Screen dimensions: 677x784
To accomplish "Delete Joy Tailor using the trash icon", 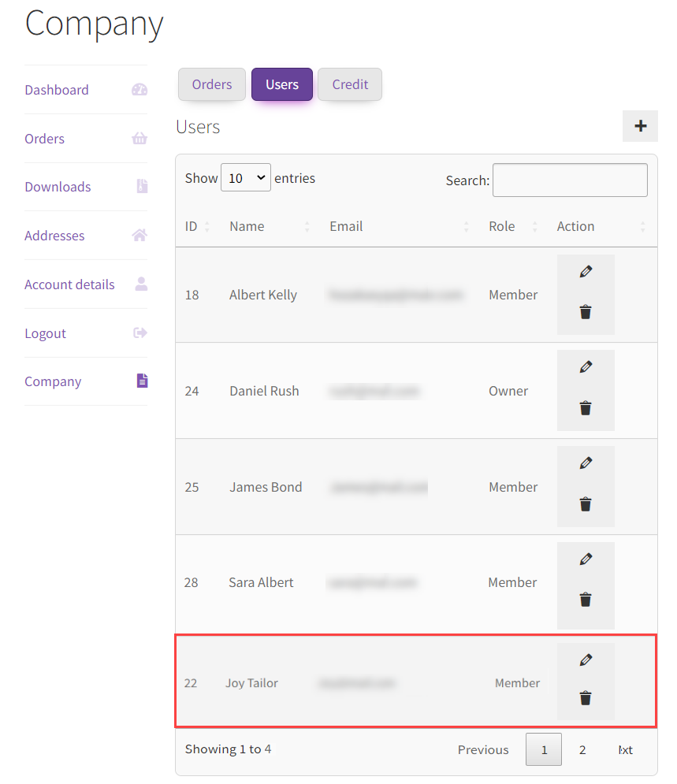I will click(586, 697).
